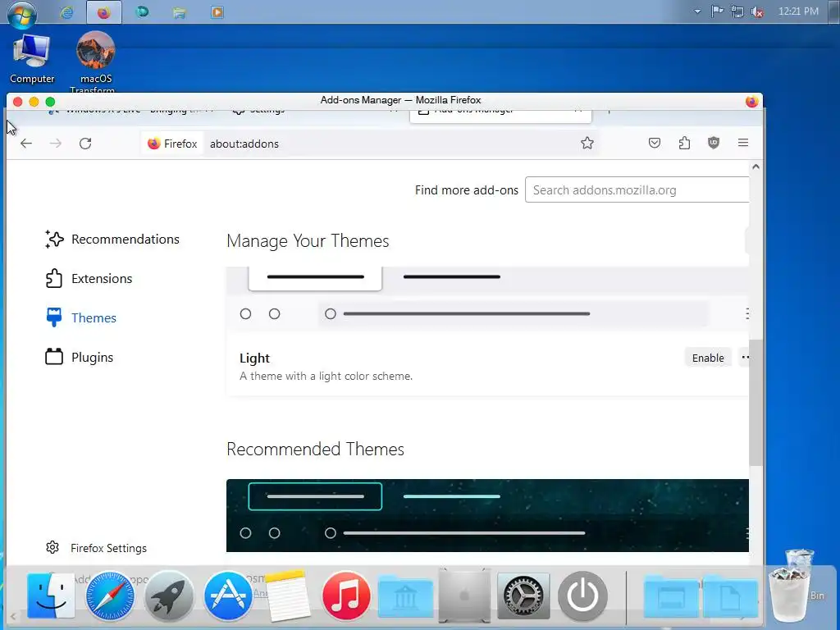Screen dimensions: 840x630
Task: Open the Recycle Bin trash icon
Action: click(x=792, y=594)
